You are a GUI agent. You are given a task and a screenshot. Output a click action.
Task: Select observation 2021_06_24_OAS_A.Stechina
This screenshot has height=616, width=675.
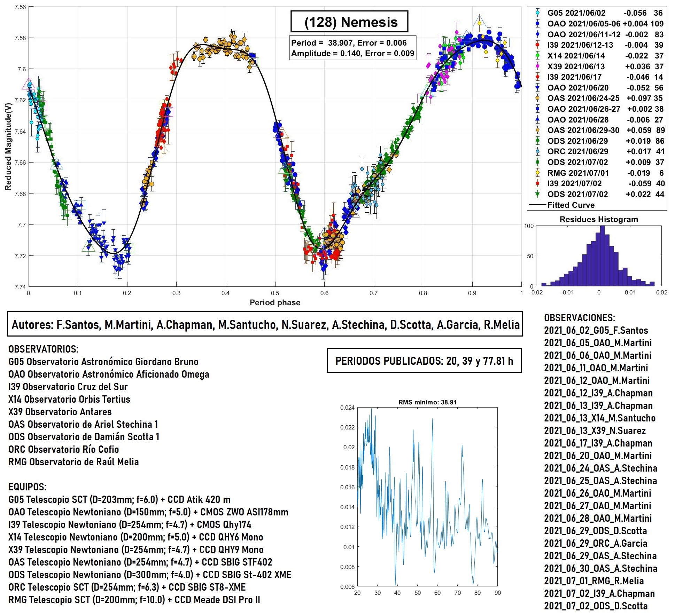click(601, 468)
